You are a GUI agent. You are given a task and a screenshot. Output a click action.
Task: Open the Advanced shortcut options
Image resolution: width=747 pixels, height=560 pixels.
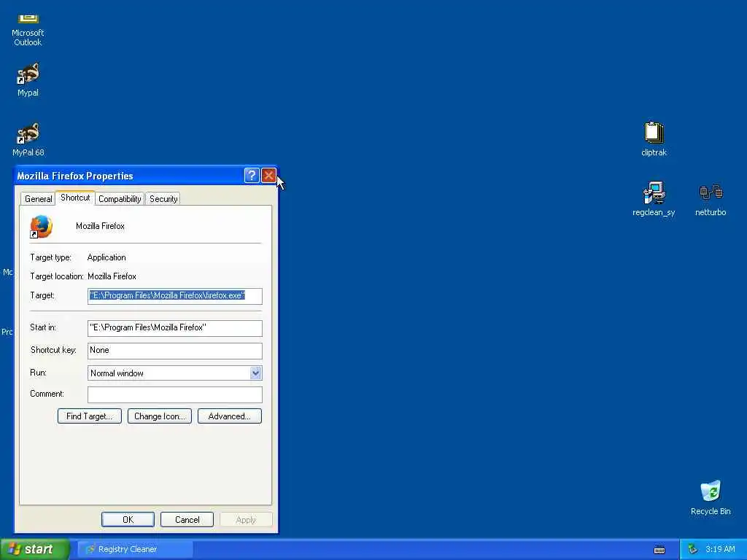230,416
